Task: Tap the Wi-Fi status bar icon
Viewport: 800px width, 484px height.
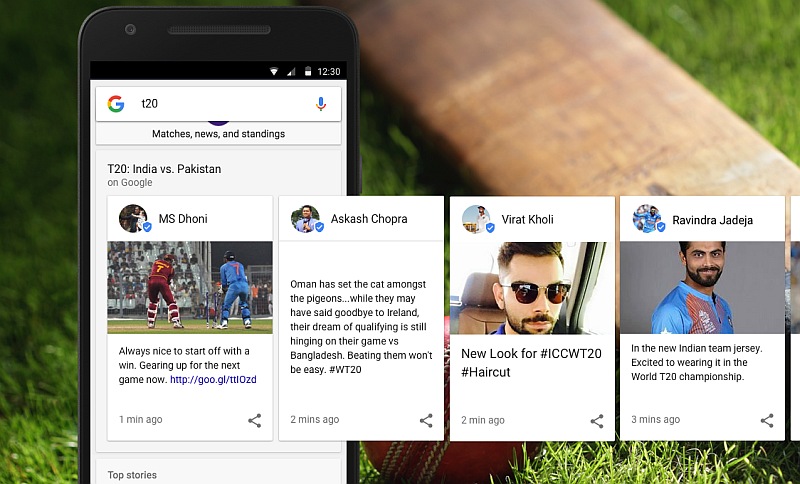Action: [x=274, y=71]
